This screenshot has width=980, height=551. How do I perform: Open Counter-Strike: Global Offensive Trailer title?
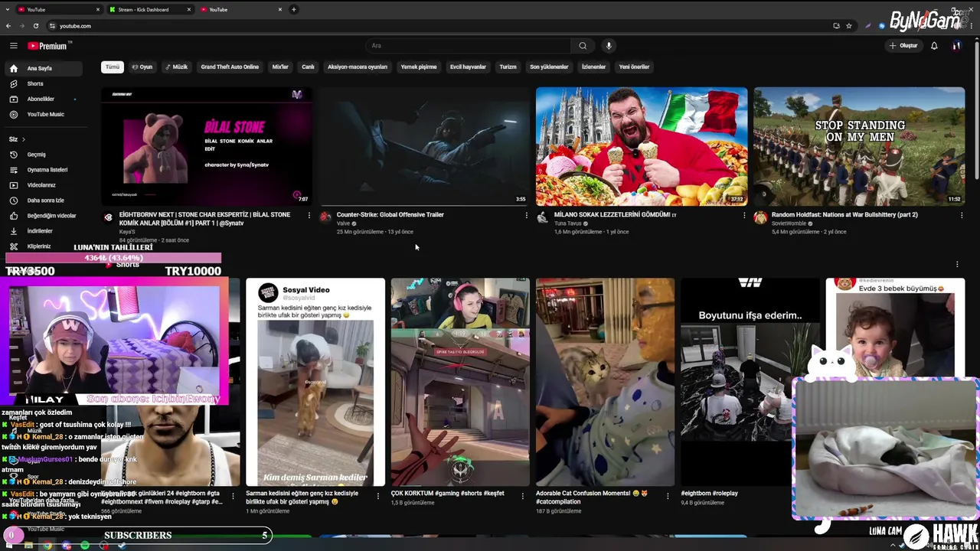pos(390,215)
